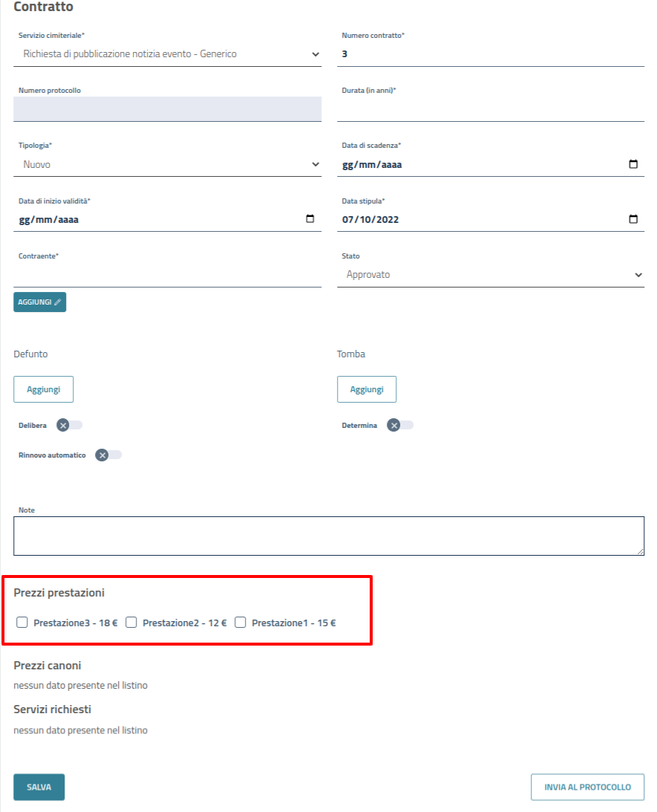
Task: Click Aggiungi button under Defunto
Action: (43, 389)
